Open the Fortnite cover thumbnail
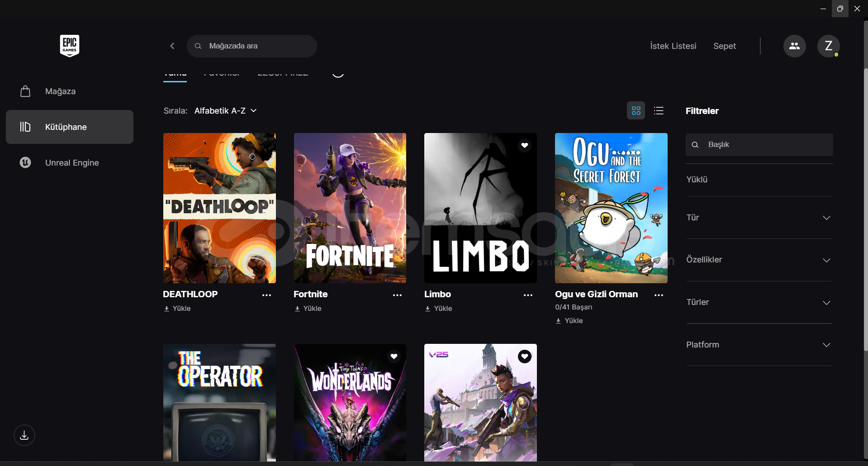Screen dimensions: 868x466 coord(350,208)
